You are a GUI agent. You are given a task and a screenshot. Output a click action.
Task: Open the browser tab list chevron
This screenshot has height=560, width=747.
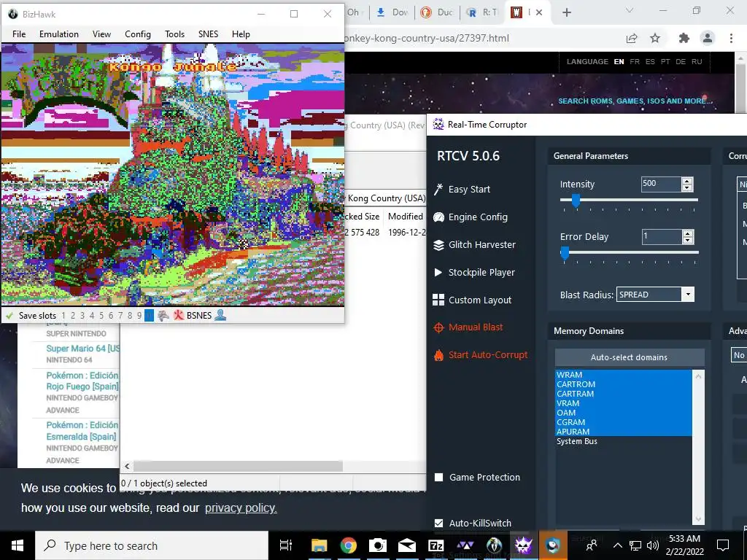click(x=630, y=10)
